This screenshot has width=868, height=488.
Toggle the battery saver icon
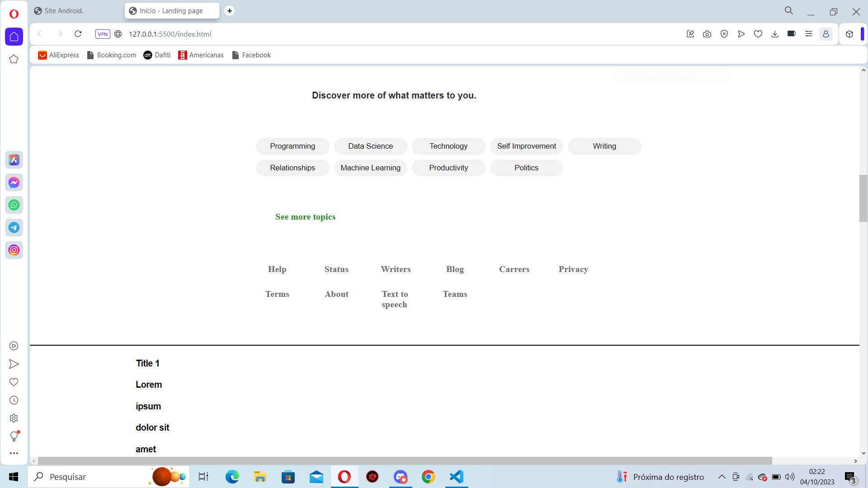pos(792,34)
